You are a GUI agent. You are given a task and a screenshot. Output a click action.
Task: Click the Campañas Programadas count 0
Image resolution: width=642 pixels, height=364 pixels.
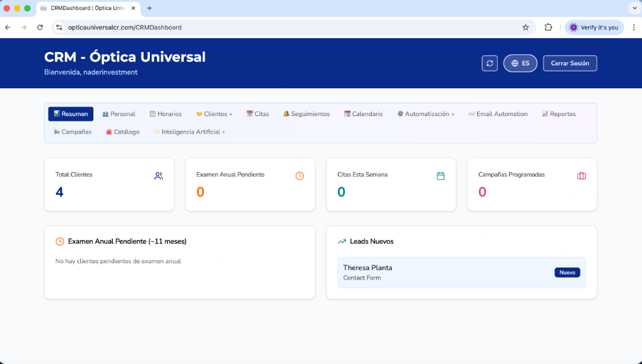(x=482, y=192)
